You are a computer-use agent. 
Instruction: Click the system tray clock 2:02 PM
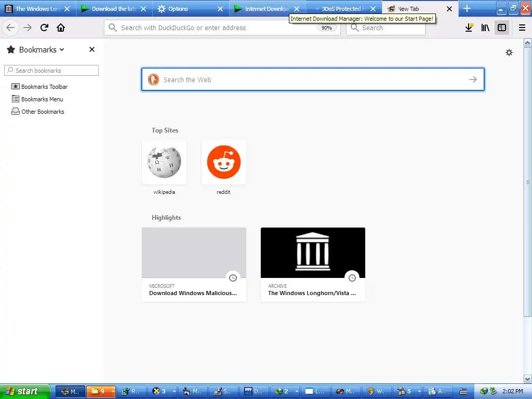(512, 391)
